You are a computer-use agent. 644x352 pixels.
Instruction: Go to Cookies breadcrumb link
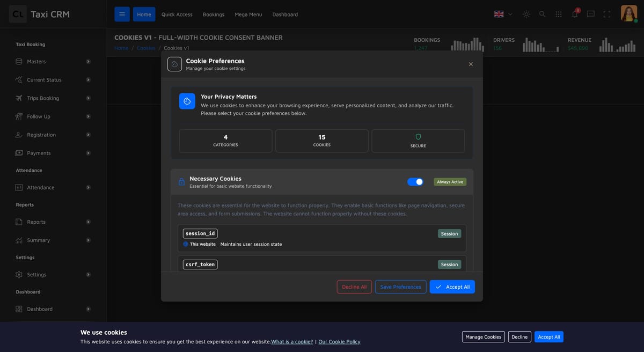[146, 48]
